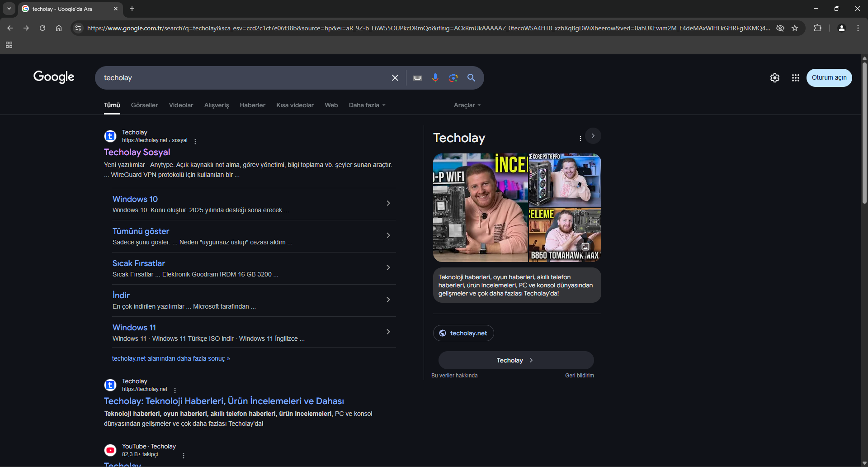Open the Tümünü göster sitelink
Viewport: 868px width, 467px height.
141,231
